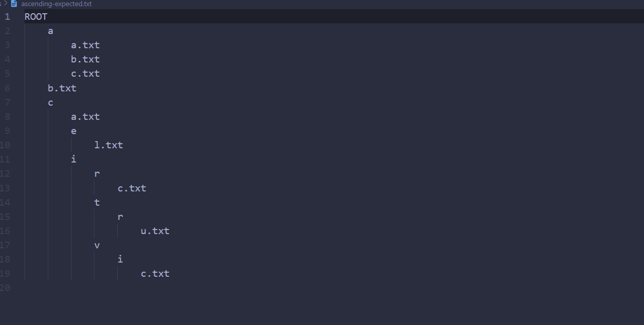
Task: Click the b.txt entry on line 6
Action: [62, 88]
